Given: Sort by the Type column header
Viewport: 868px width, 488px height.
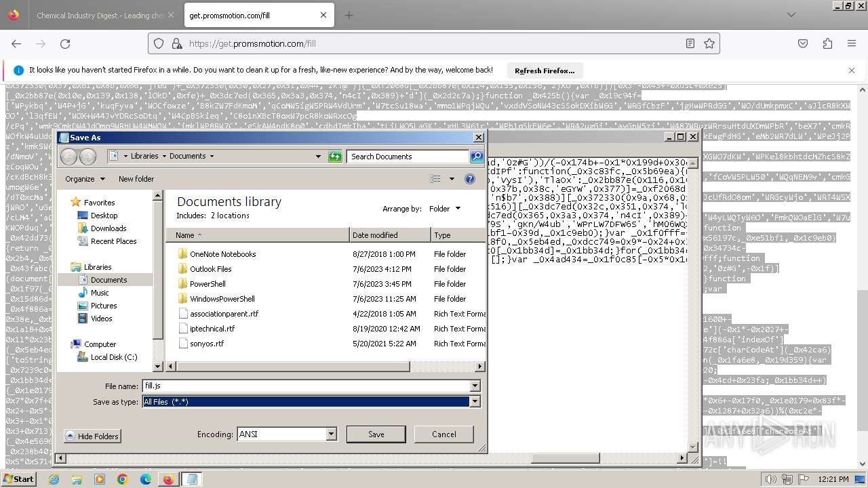Looking at the screenshot, I should (458, 235).
